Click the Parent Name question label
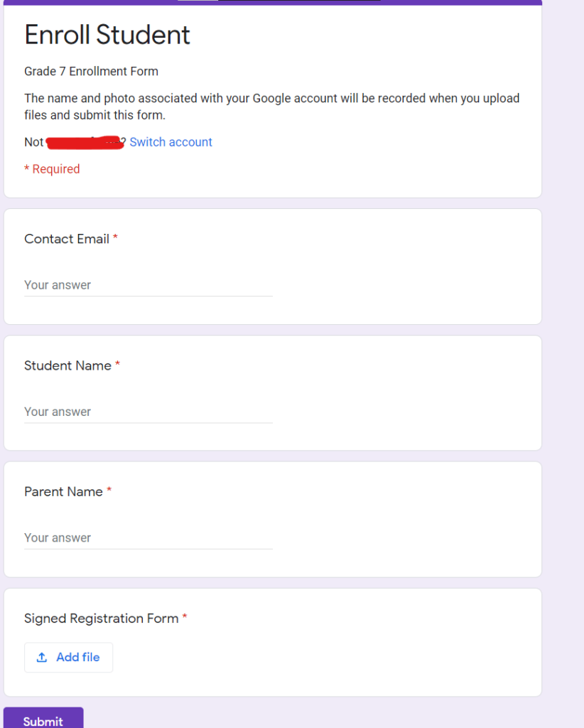The image size is (584, 728). click(63, 491)
